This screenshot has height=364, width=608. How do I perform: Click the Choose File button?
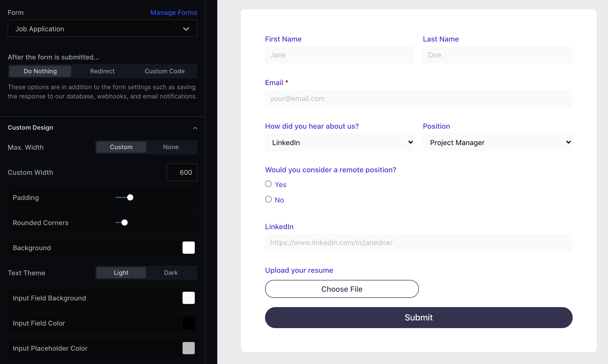tap(342, 289)
